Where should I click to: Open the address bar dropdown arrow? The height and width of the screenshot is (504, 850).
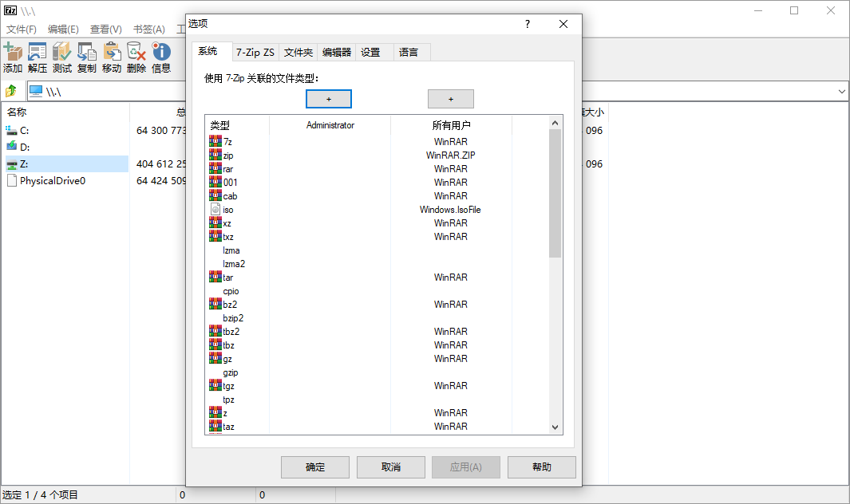tap(841, 92)
